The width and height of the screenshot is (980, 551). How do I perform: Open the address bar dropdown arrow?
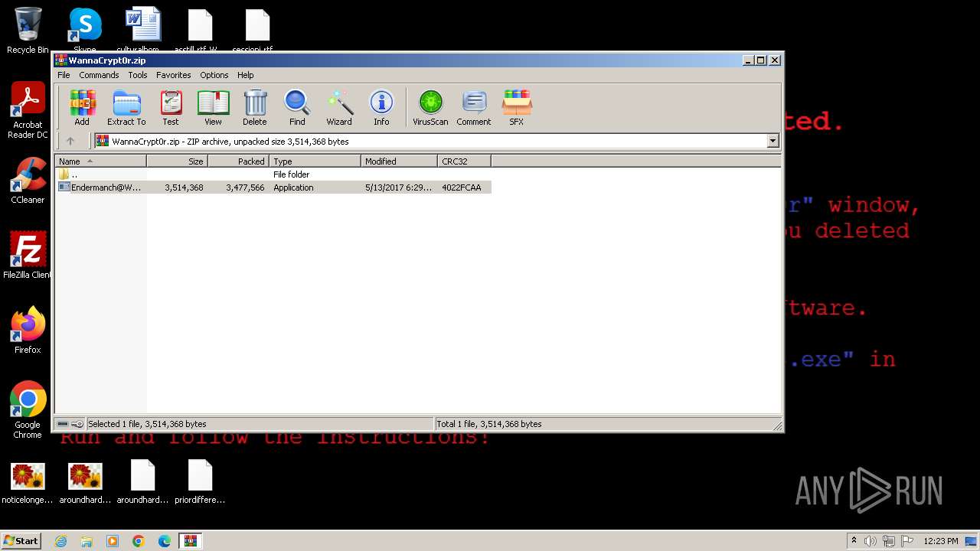click(773, 141)
